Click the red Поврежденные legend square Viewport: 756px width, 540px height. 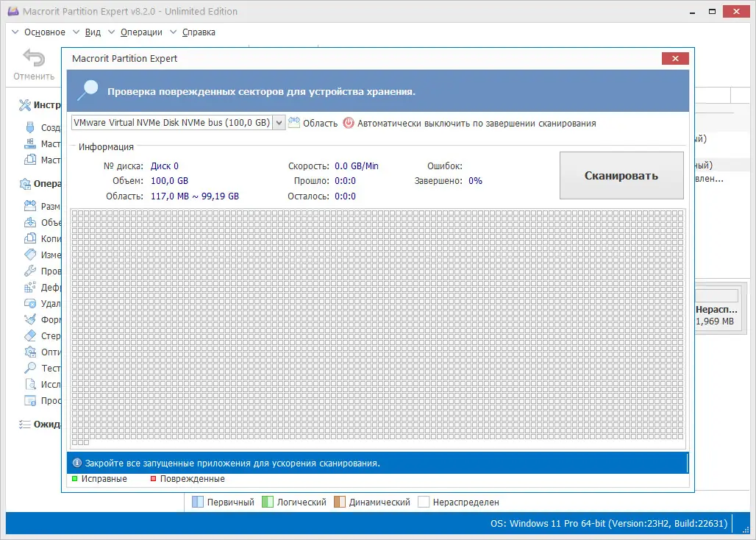tap(153, 479)
